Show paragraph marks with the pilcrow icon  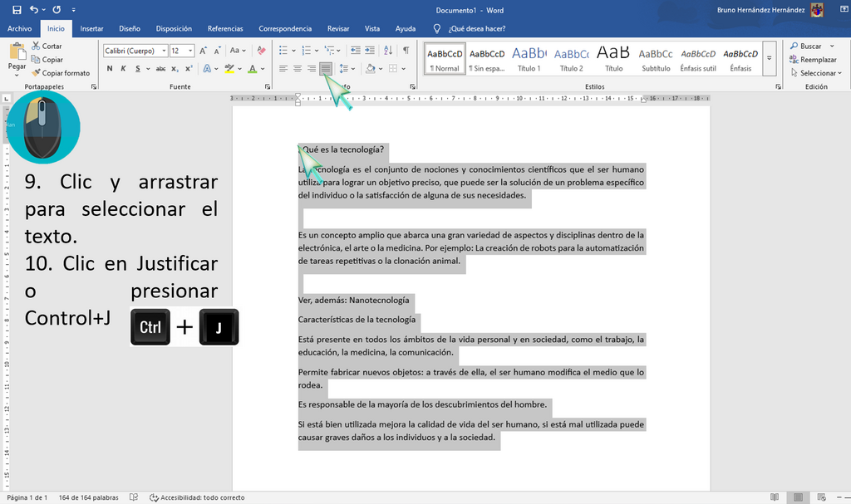point(406,51)
